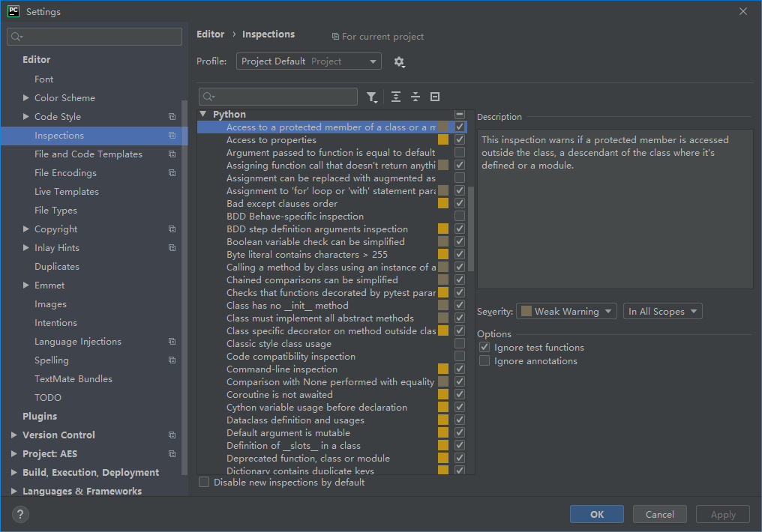Select Class has no __init__ method row
The height and width of the screenshot is (532, 762).
click(332, 305)
